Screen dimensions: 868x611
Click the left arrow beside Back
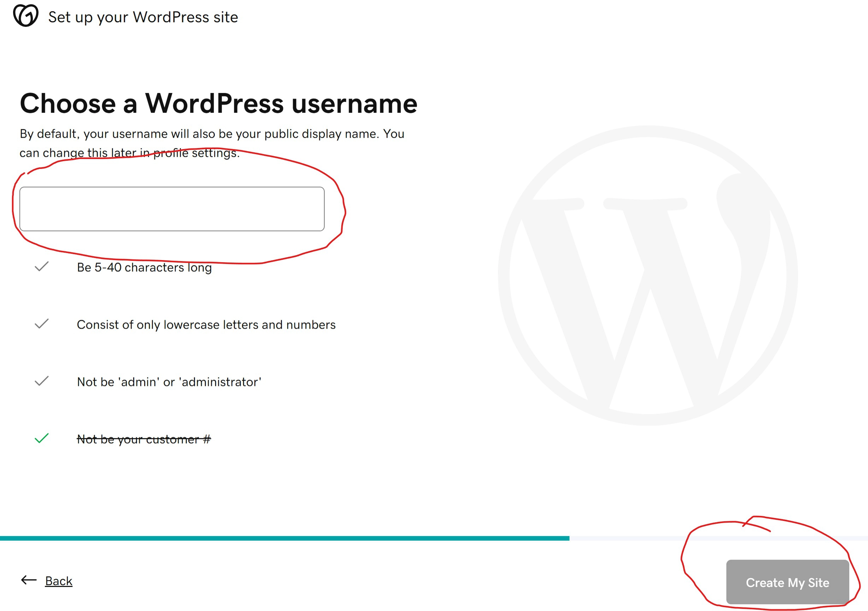tap(29, 580)
